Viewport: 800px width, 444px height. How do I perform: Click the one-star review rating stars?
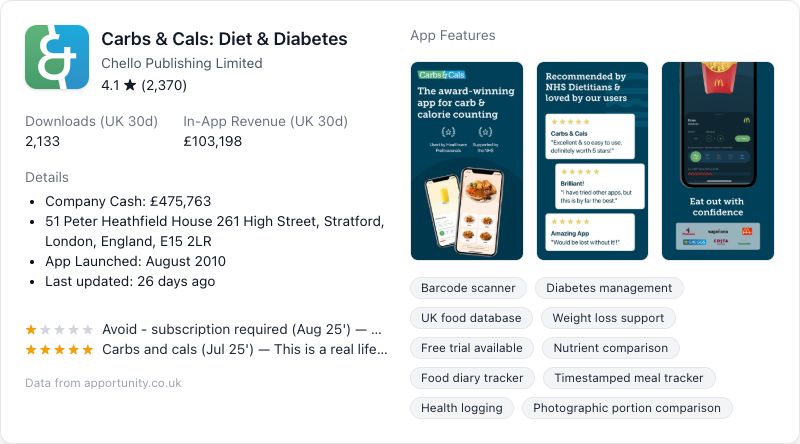click(59, 329)
